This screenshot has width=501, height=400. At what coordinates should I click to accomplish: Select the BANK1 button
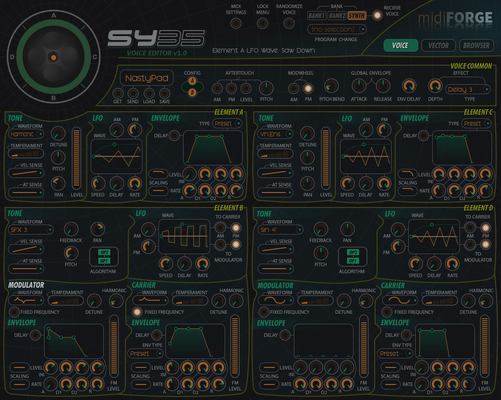(x=317, y=15)
